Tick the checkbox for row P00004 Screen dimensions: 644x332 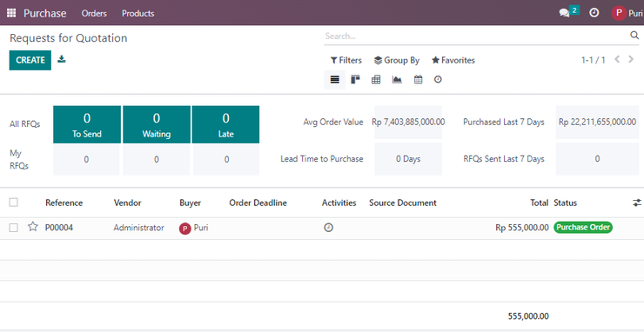[14, 228]
